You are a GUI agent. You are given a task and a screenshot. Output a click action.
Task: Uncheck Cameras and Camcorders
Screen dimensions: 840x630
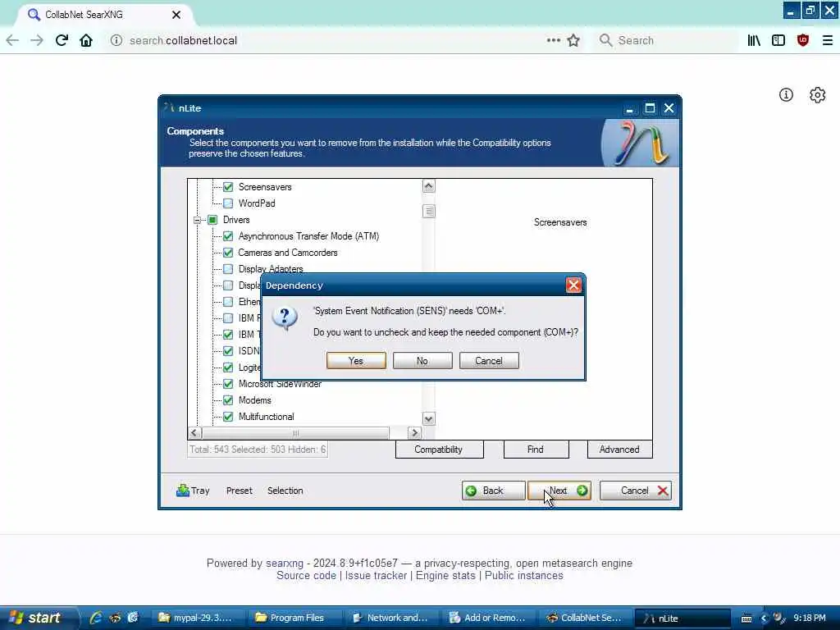click(x=228, y=253)
